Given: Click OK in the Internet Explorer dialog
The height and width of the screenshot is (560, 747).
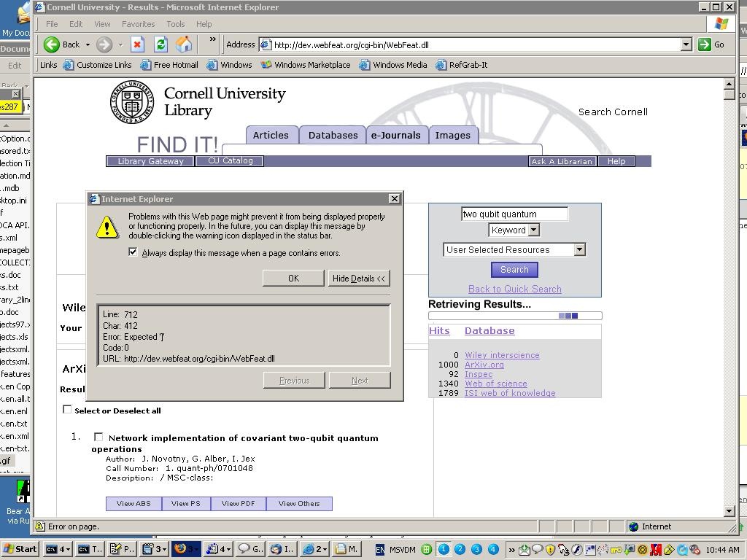Looking at the screenshot, I should coord(293,278).
